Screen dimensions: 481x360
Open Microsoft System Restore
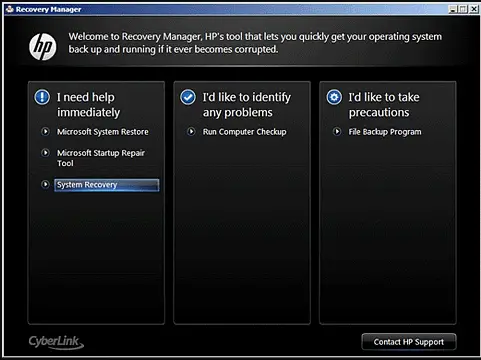click(103, 132)
